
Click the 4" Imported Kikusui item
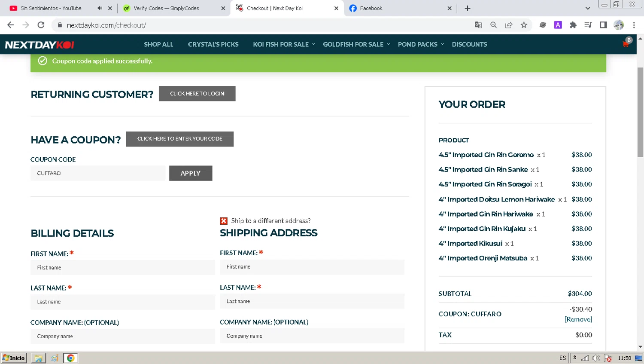[470, 243]
